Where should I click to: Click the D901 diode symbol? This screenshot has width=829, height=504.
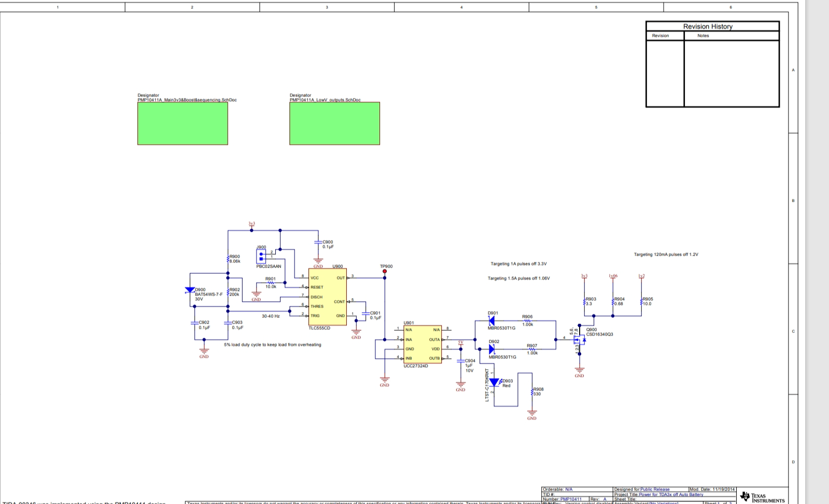491,321
